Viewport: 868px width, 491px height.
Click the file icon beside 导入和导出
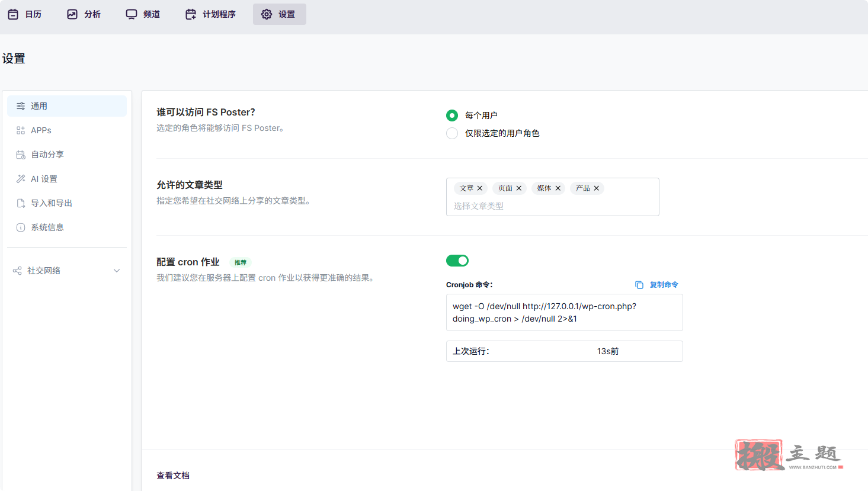[21, 203]
